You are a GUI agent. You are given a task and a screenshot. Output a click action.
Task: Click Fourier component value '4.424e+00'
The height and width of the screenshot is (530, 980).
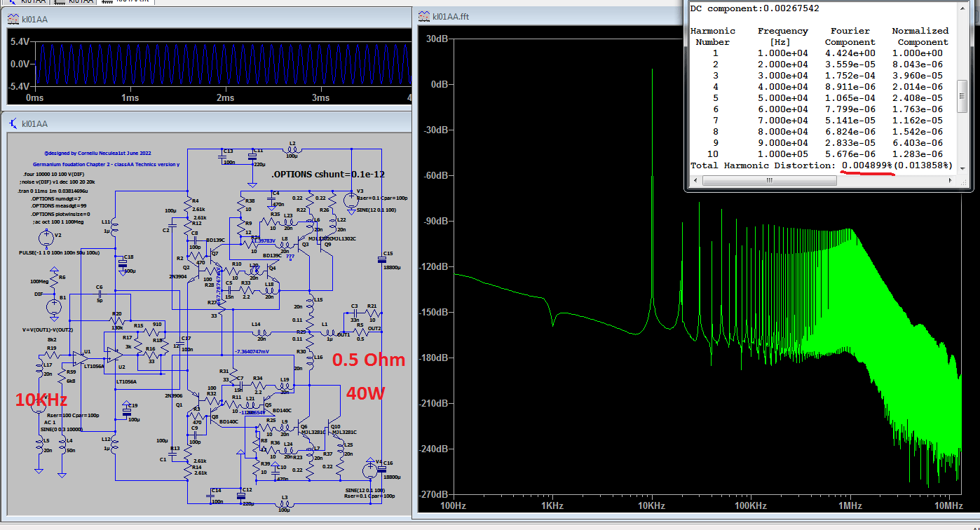(x=850, y=53)
